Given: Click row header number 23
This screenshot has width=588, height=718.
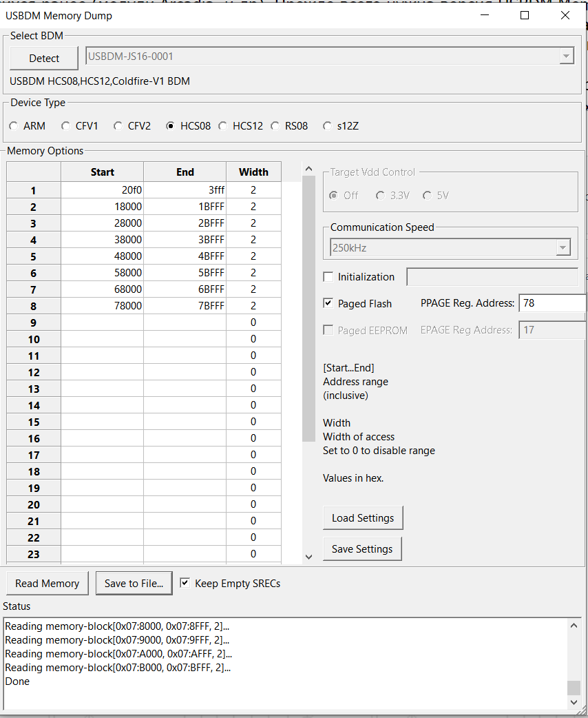Looking at the screenshot, I should tap(34, 555).
